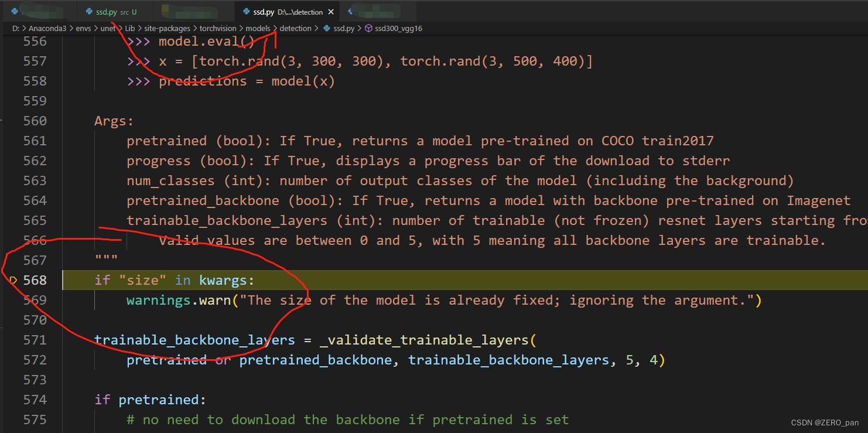Click the U git status badge on ssd.py tab
This screenshot has width=868, height=433.
tap(135, 12)
